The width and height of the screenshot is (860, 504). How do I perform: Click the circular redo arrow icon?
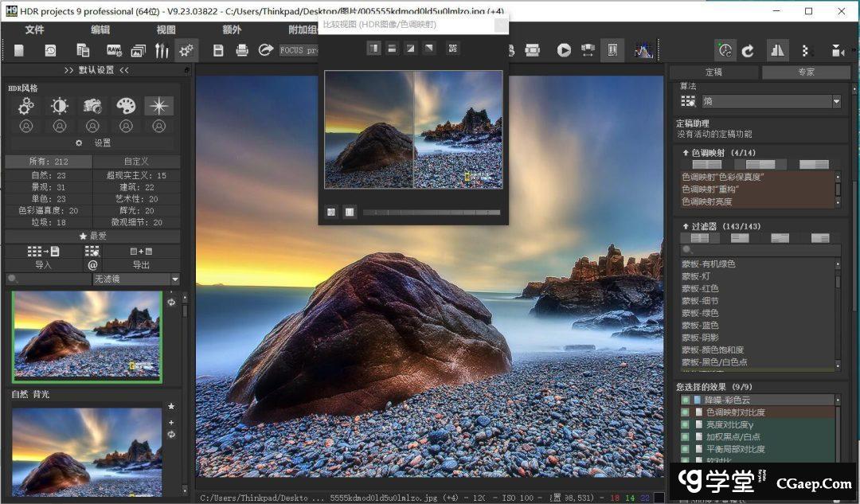[748, 50]
